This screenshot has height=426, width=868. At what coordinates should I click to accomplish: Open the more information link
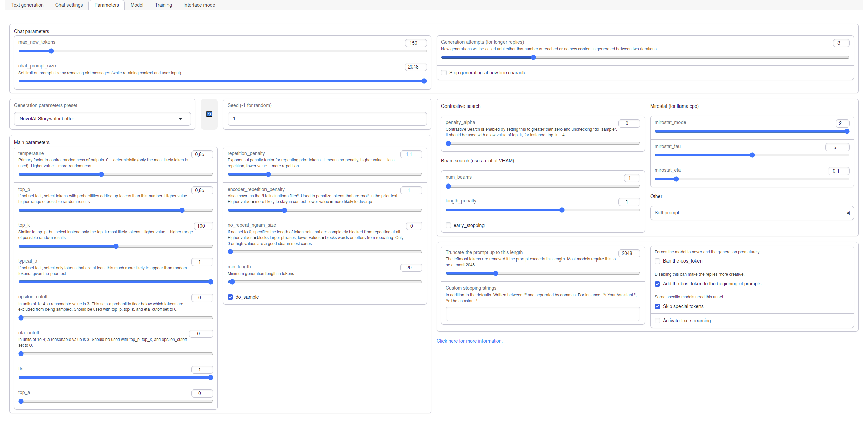pyautogui.click(x=470, y=341)
